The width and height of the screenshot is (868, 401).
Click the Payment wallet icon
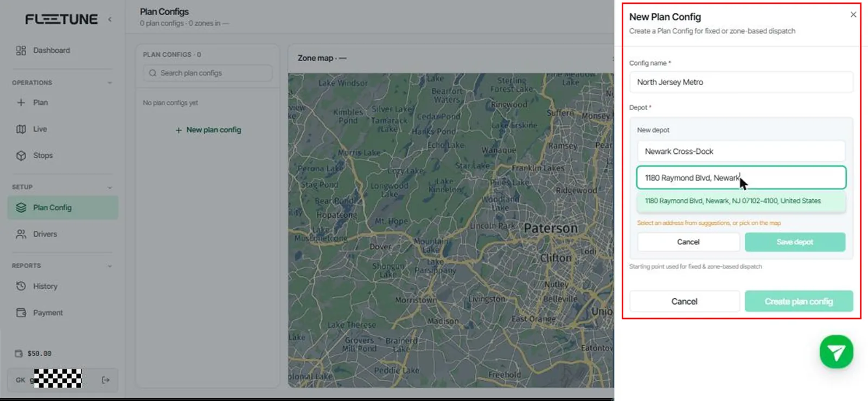coord(21,313)
